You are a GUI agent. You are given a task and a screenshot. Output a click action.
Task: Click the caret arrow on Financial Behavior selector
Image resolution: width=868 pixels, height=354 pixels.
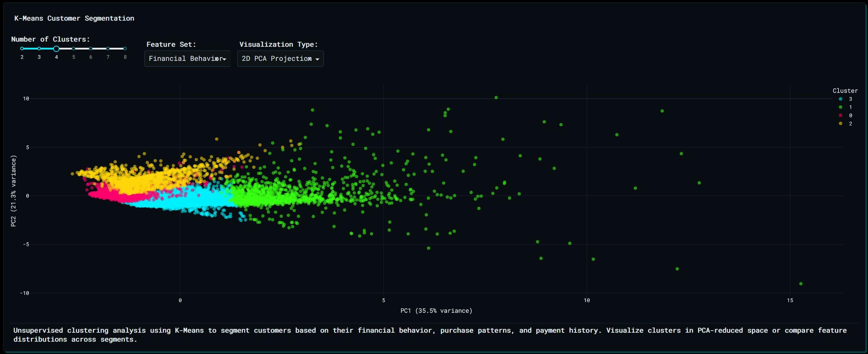point(224,59)
